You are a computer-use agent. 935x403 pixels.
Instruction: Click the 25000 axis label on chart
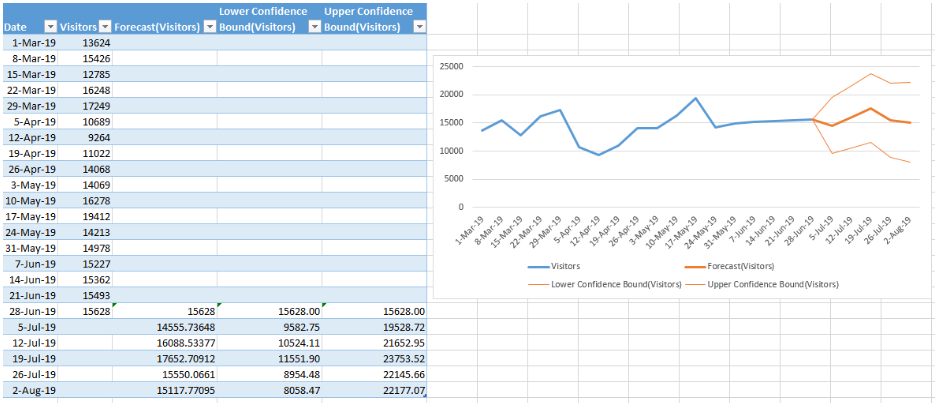pos(451,66)
